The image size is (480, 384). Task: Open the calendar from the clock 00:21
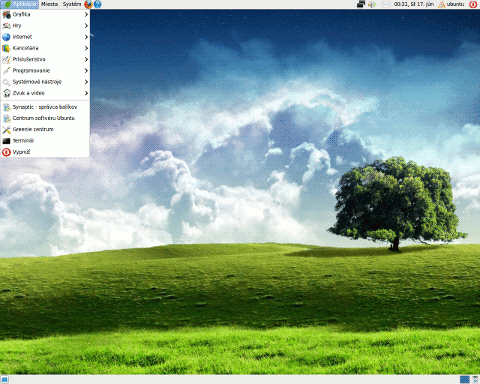pyautogui.click(x=414, y=4)
